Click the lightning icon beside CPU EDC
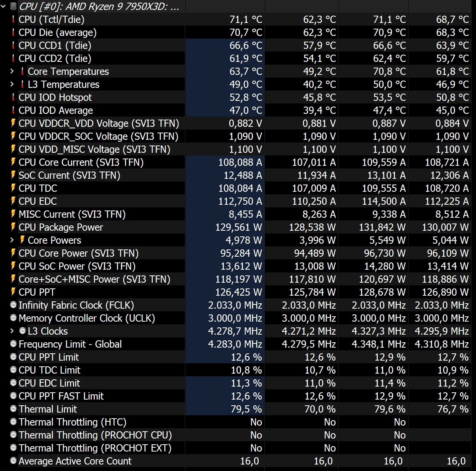Image resolution: width=476 pixels, height=471 pixels. click(13, 201)
